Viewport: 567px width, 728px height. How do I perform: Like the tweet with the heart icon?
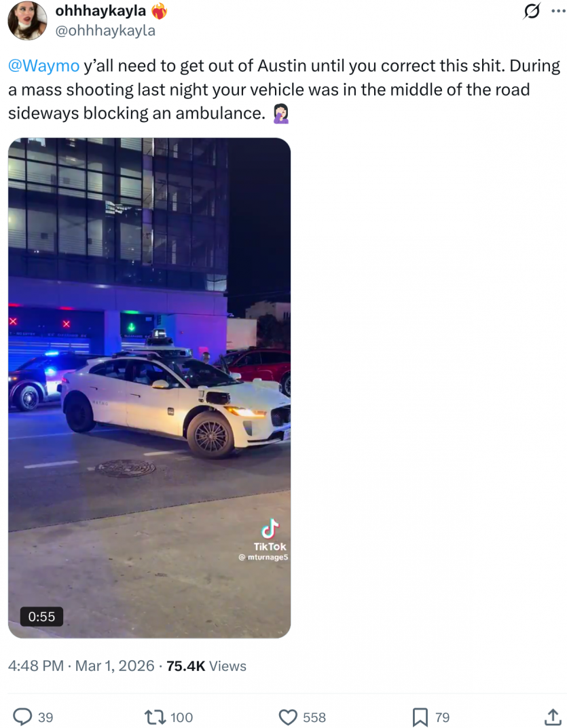coord(288,717)
